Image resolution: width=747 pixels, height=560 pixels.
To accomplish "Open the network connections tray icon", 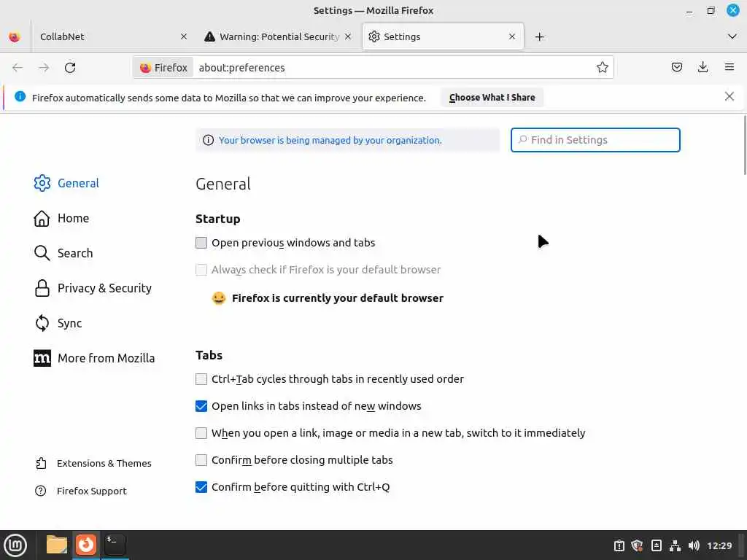I will click(675, 545).
